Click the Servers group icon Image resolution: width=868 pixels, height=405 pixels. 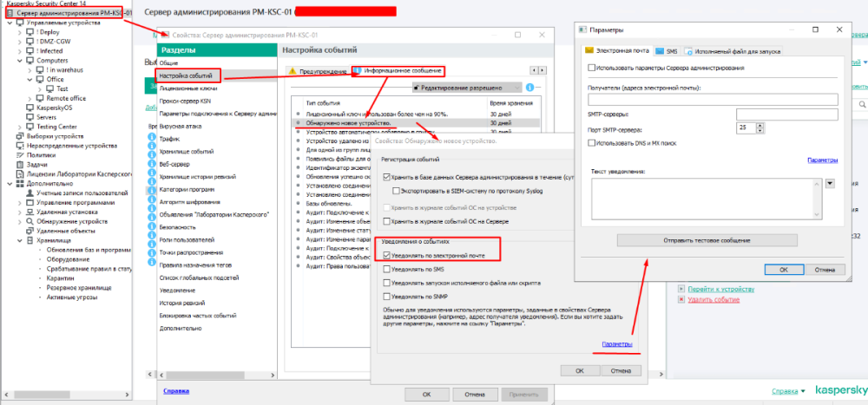click(30, 117)
